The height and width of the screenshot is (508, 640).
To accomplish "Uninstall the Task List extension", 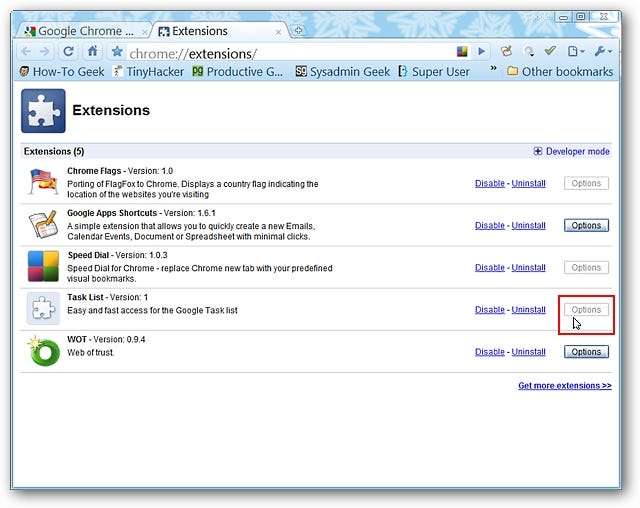I will tap(529, 310).
